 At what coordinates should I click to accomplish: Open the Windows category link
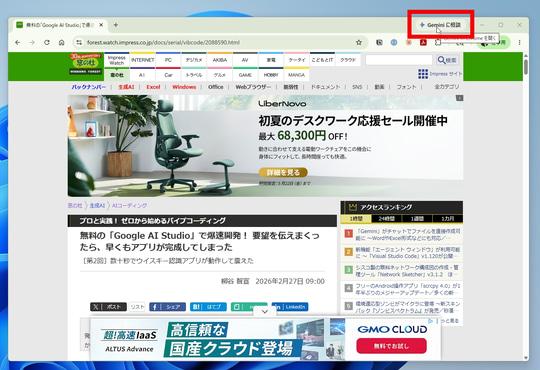184,87
